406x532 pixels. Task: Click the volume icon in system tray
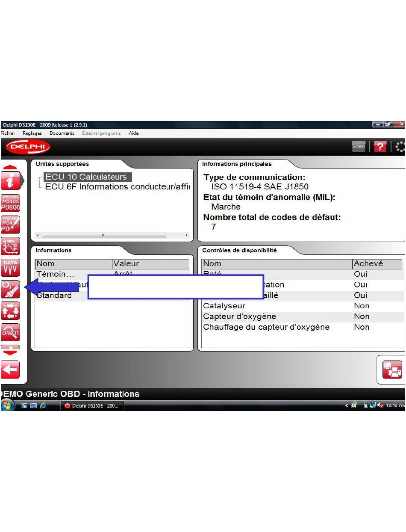point(381,406)
